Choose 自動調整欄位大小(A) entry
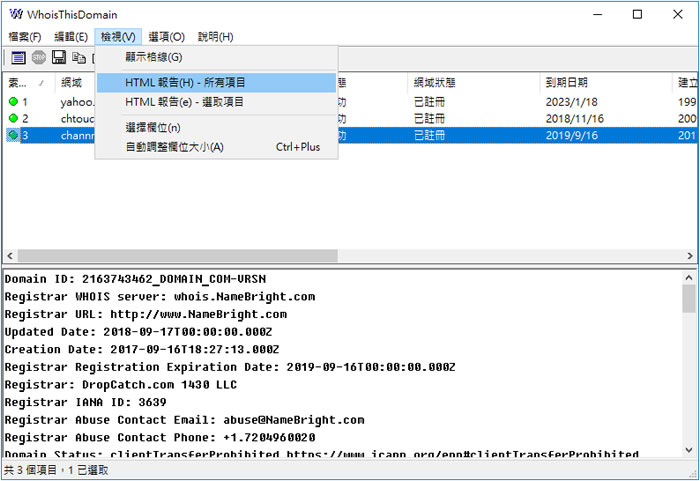 (217, 147)
